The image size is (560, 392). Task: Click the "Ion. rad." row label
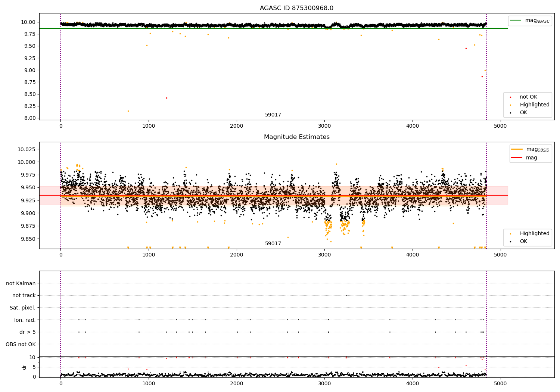(x=25, y=320)
